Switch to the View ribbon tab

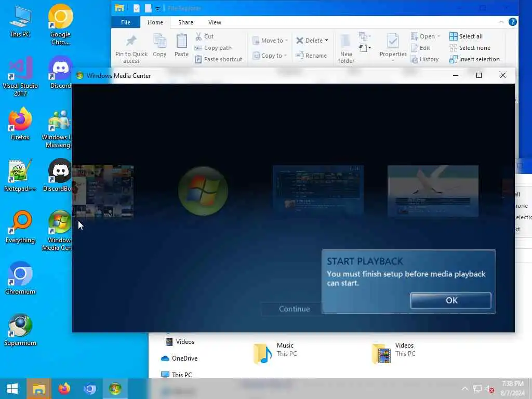point(215,22)
